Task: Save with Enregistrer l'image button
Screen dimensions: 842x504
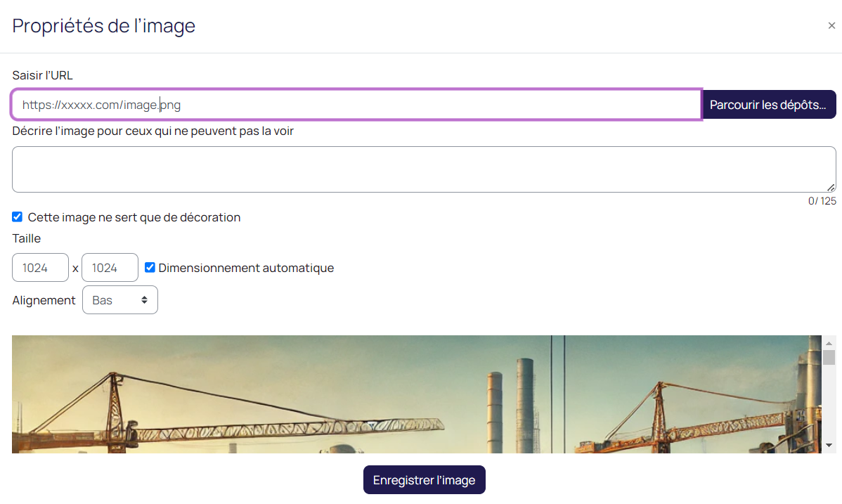Action: pyautogui.click(x=424, y=480)
